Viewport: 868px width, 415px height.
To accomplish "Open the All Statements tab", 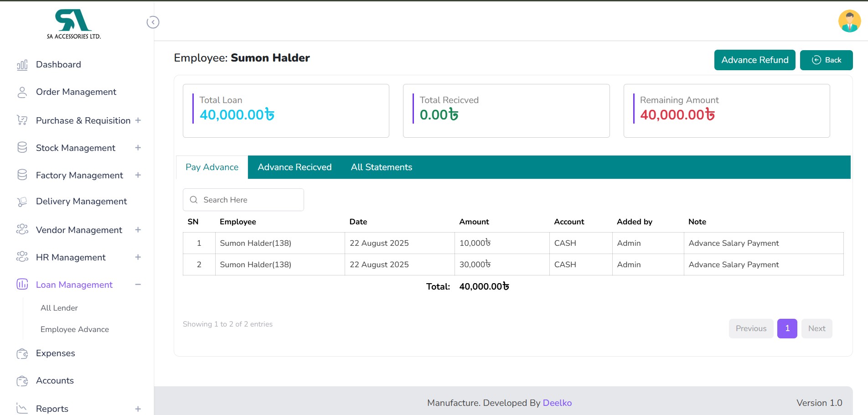I will 381,167.
